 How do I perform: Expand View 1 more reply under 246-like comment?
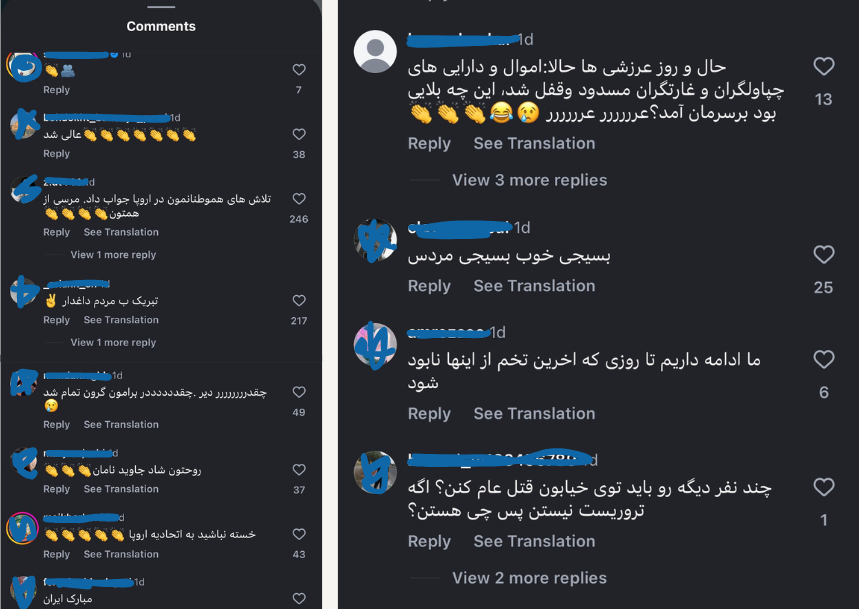tap(113, 255)
